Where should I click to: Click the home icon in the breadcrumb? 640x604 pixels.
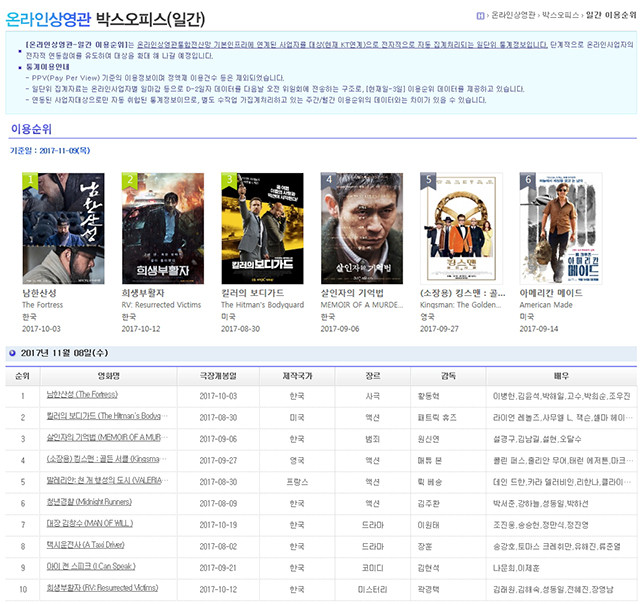481,16
